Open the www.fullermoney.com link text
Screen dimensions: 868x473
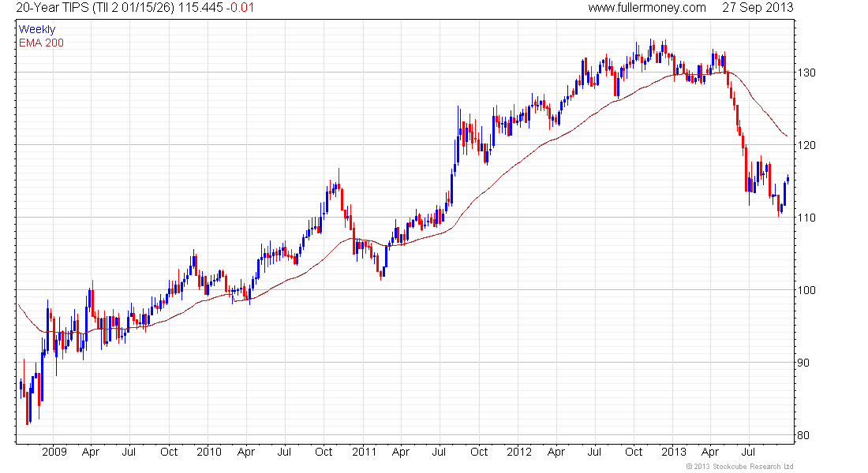[x=646, y=8]
